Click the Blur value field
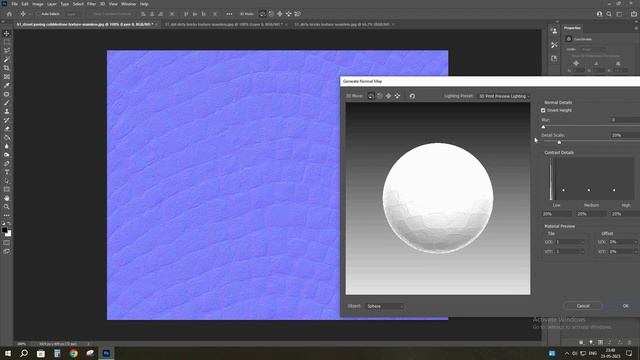Viewport: 640px width, 360px height. click(x=625, y=120)
